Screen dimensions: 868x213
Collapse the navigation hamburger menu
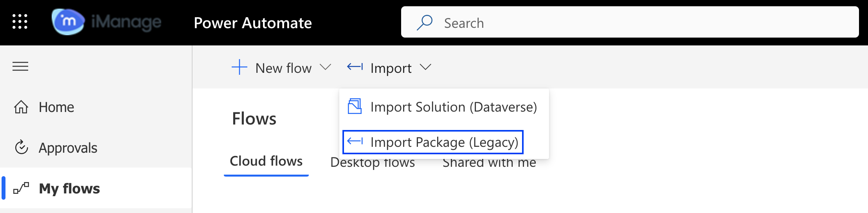20,67
